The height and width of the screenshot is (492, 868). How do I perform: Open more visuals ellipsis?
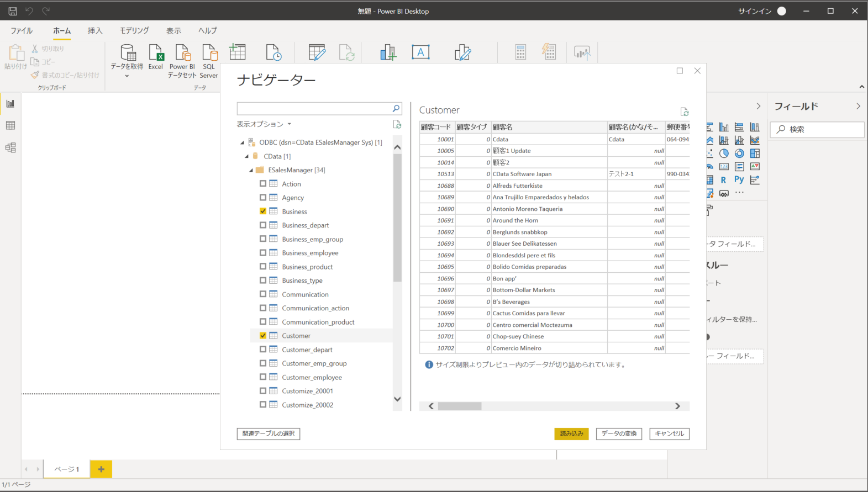pos(739,193)
